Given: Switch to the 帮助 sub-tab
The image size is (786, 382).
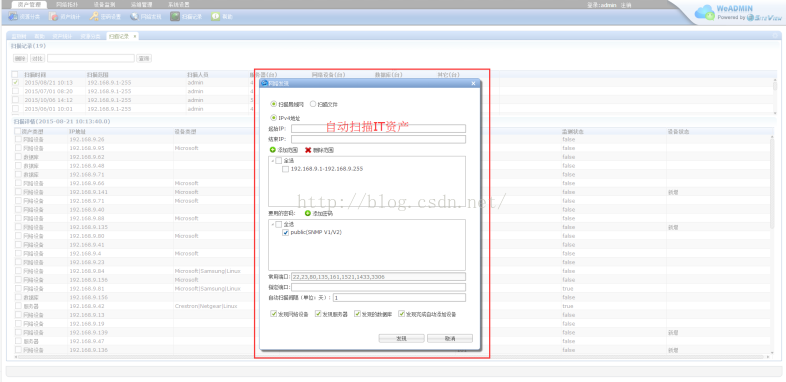Looking at the screenshot, I should tap(39, 37).
